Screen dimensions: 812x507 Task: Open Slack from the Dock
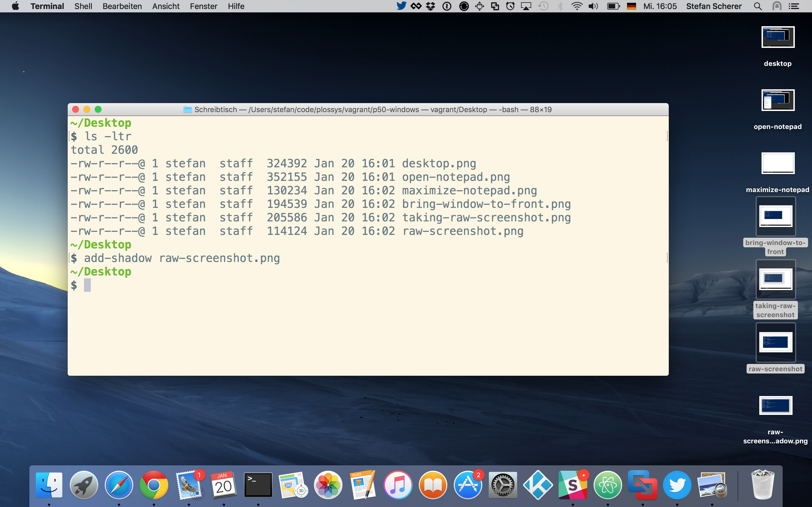573,485
